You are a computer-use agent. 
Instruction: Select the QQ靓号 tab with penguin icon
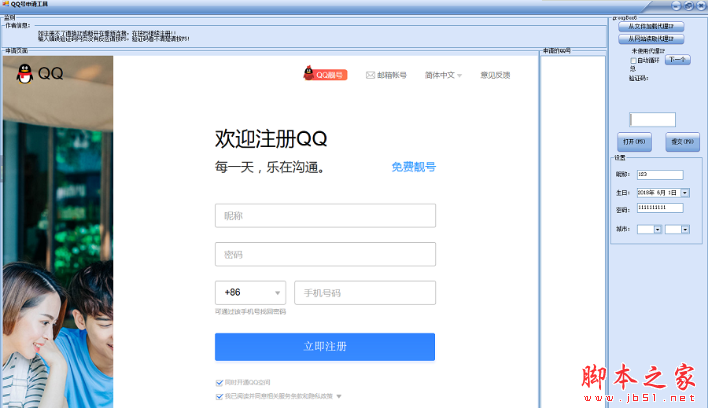point(325,74)
